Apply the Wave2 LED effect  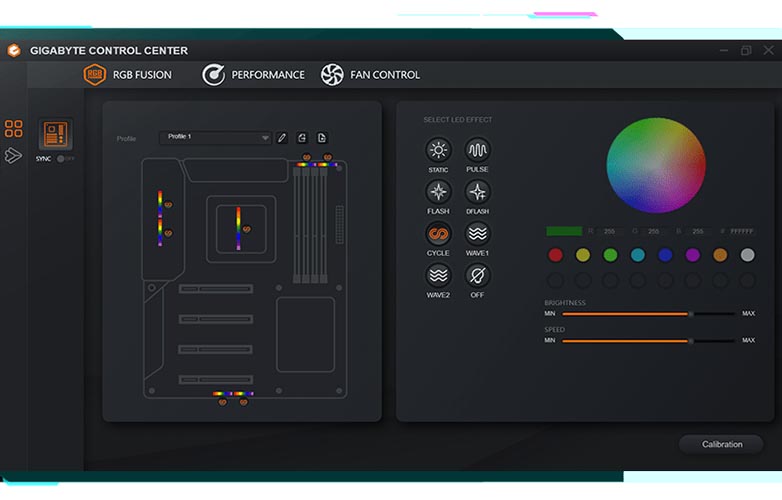click(438, 276)
